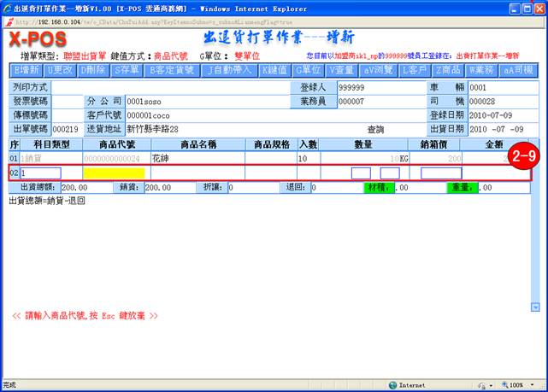Click the K鍵值 key value button
This screenshot has height=392, width=548.
(275, 68)
